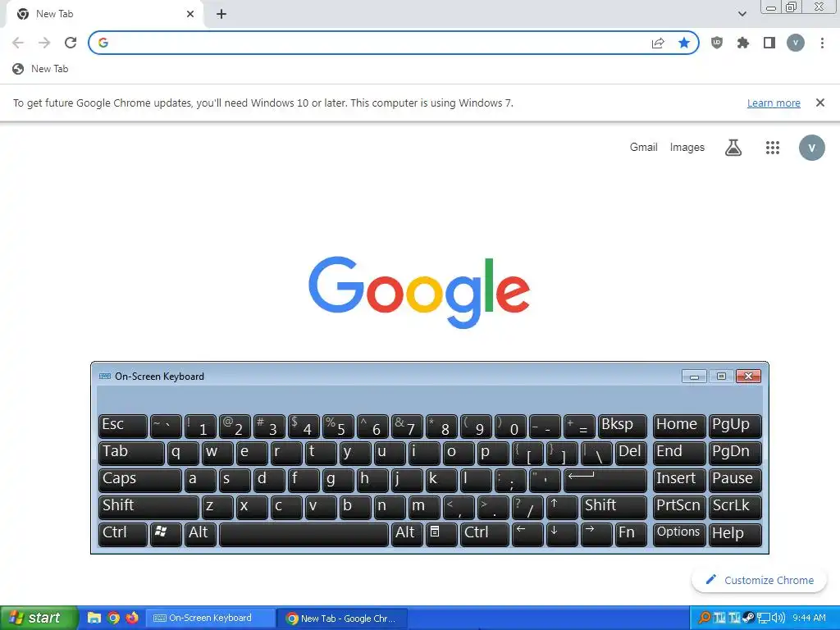The height and width of the screenshot is (630, 840).
Task: Go forward to next page
Action: click(44, 43)
